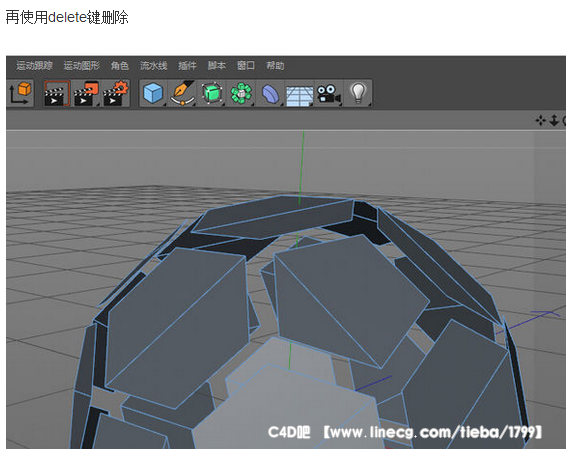Screen dimensions: 568x449
Task: Click Render View clapperboard icon
Action: pyautogui.click(x=57, y=93)
